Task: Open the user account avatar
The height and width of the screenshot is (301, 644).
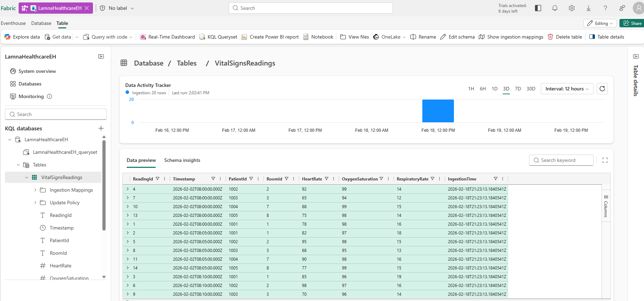Action: click(x=639, y=8)
